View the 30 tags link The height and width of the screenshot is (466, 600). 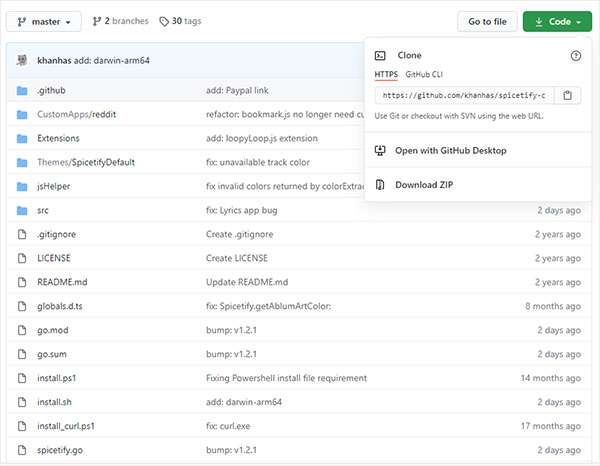pyautogui.click(x=180, y=21)
